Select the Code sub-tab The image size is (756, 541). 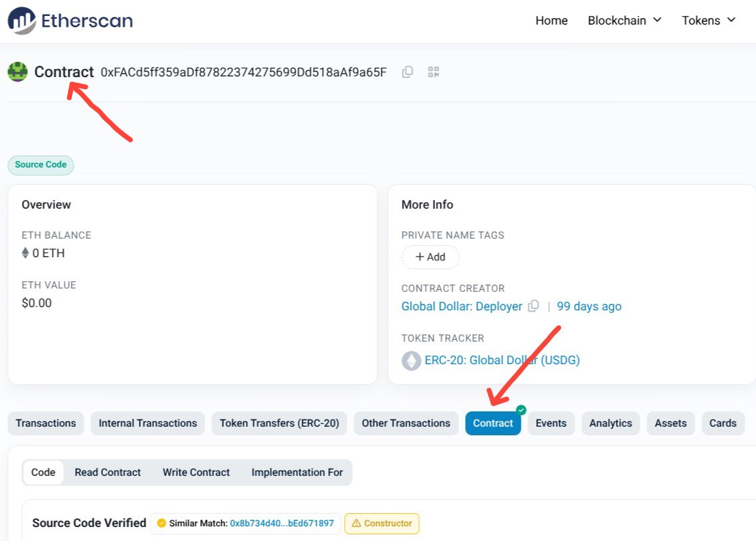click(x=43, y=473)
